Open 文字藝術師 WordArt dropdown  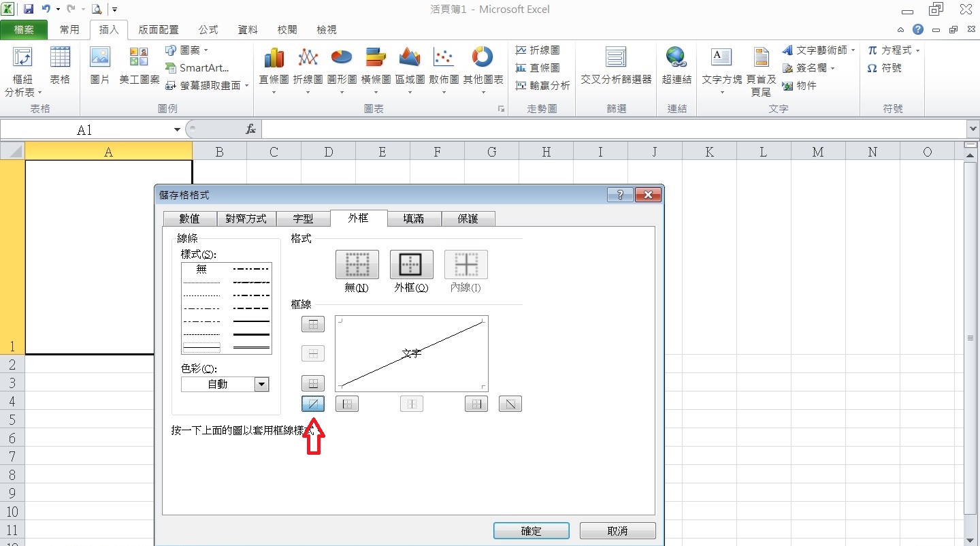(x=819, y=50)
